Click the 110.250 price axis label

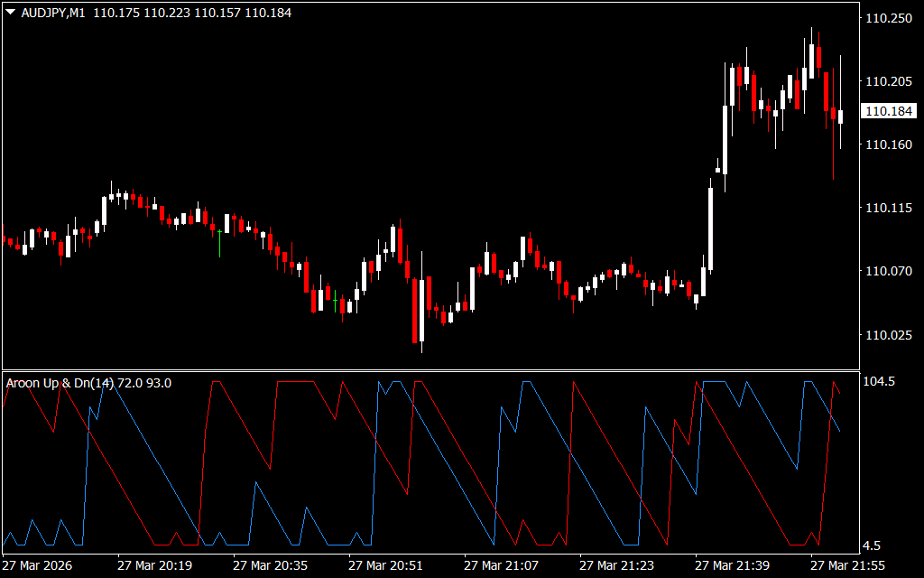887,18
